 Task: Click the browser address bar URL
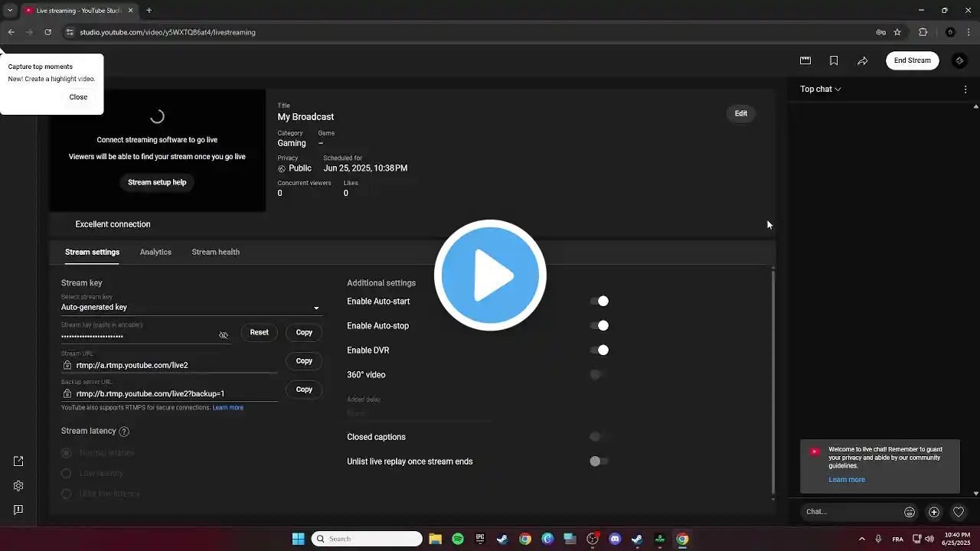point(168,32)
